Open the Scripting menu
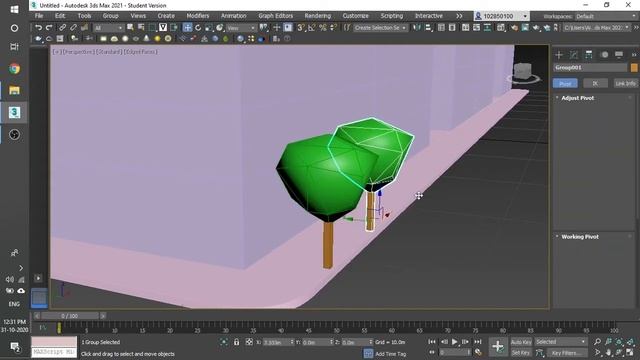Image resolution: width=640 pixels, height=360 pixels. coord(392,16)
